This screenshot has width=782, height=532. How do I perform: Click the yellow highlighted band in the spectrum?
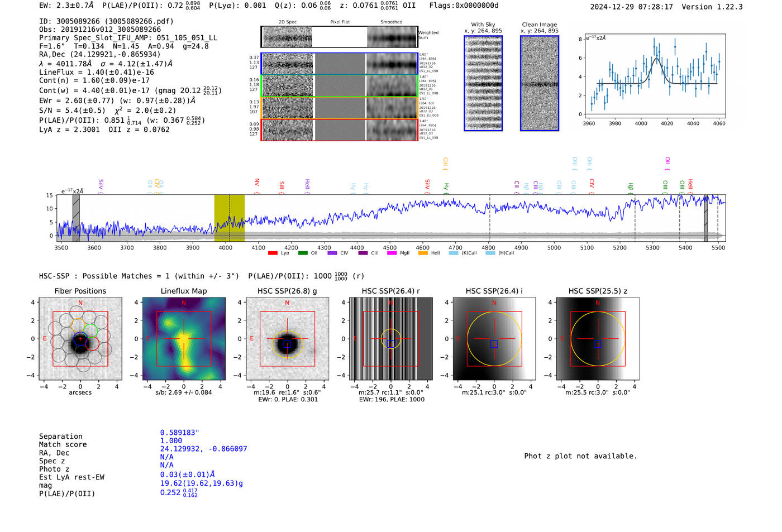[230, 218]
